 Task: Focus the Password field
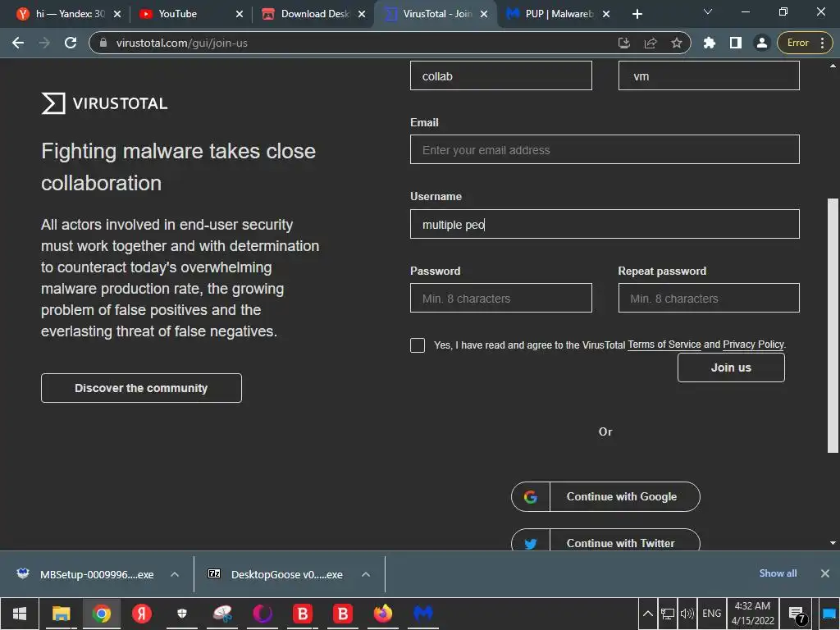point(501,298)
